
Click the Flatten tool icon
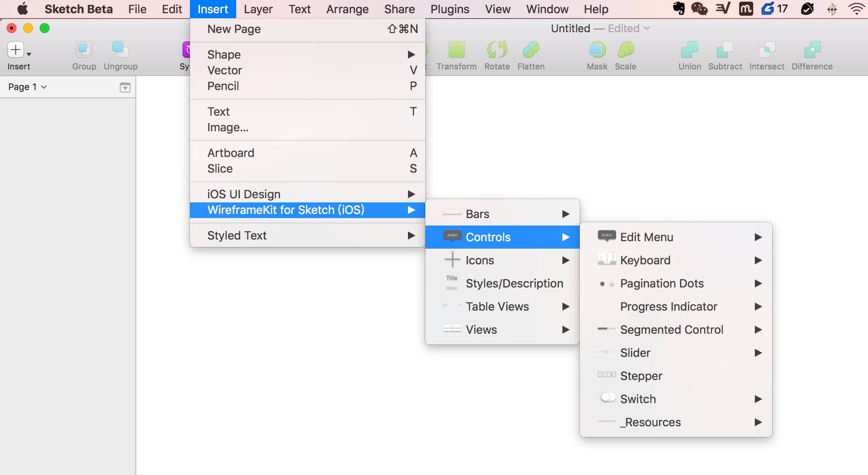point(531,50)
